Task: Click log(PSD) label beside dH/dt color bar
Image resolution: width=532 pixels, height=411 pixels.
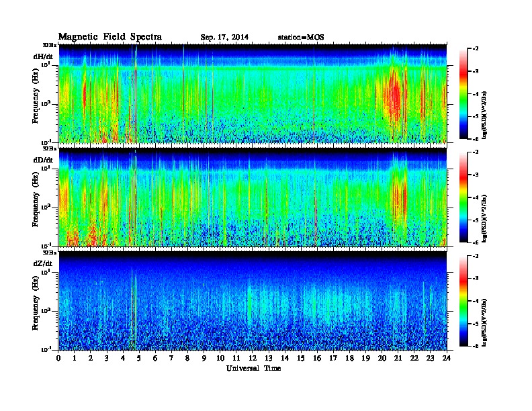Action: coord(485,115)
